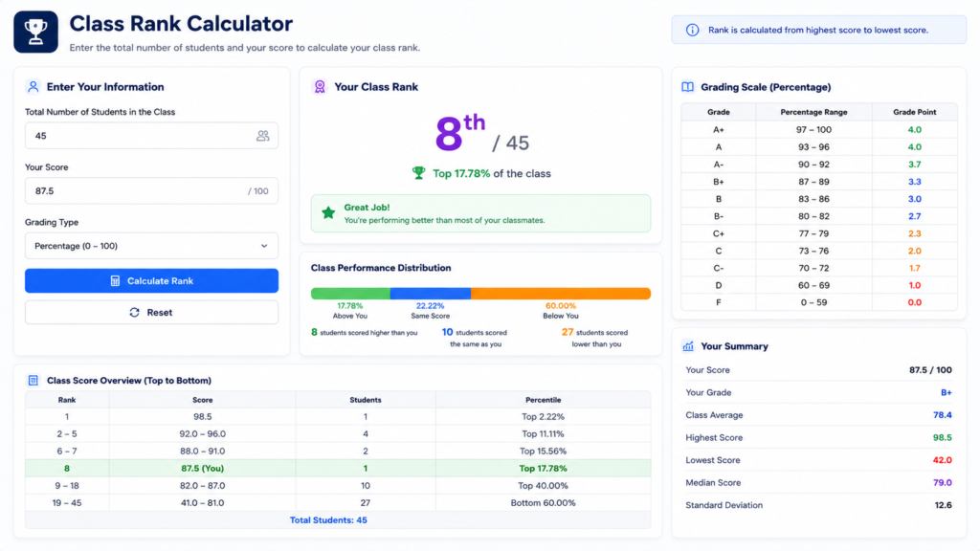Click the 98.5 score cell in rank 1 row

click(x=203, y=417)
